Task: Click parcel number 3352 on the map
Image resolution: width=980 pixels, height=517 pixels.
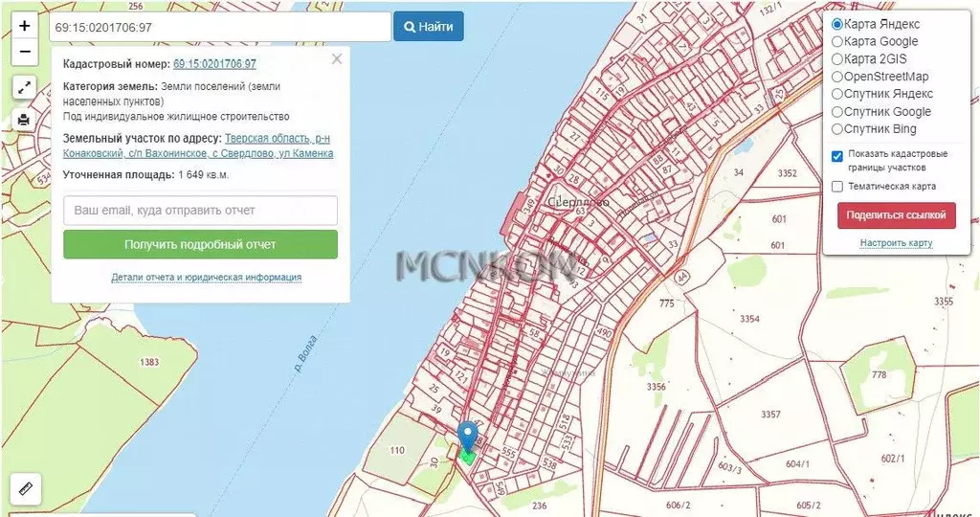Action: point(787,173)
